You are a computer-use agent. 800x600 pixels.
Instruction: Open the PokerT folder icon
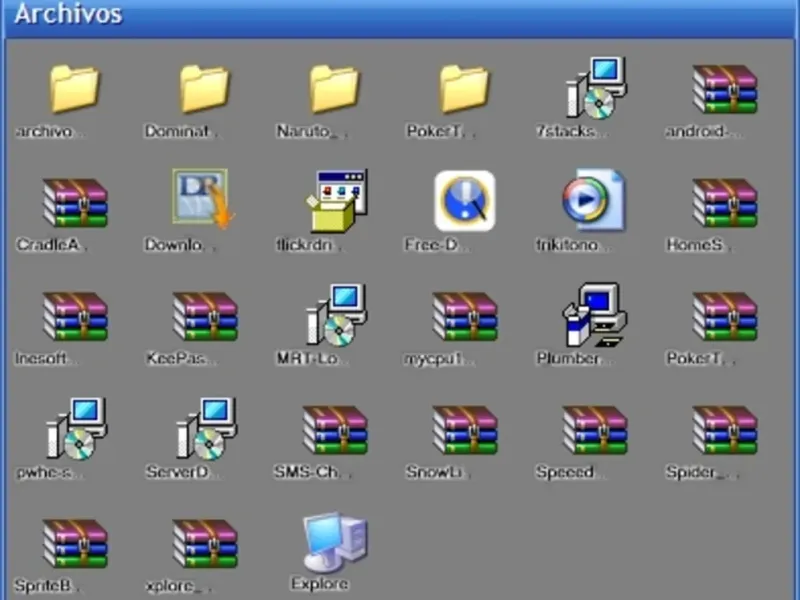[464, 88]
